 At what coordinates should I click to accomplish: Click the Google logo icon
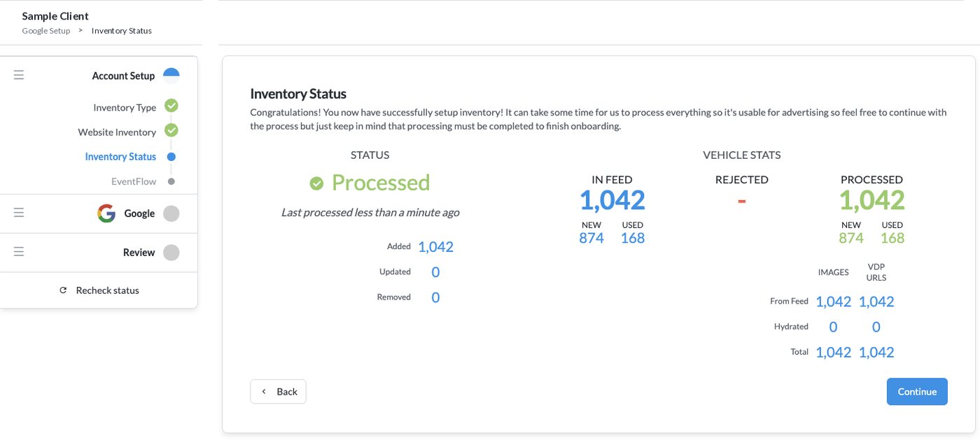tap(106, 213)
